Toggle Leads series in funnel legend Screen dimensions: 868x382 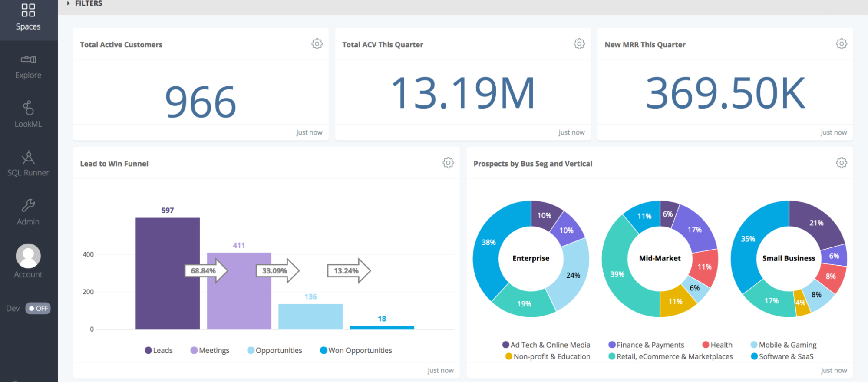[x=158, y=350]
